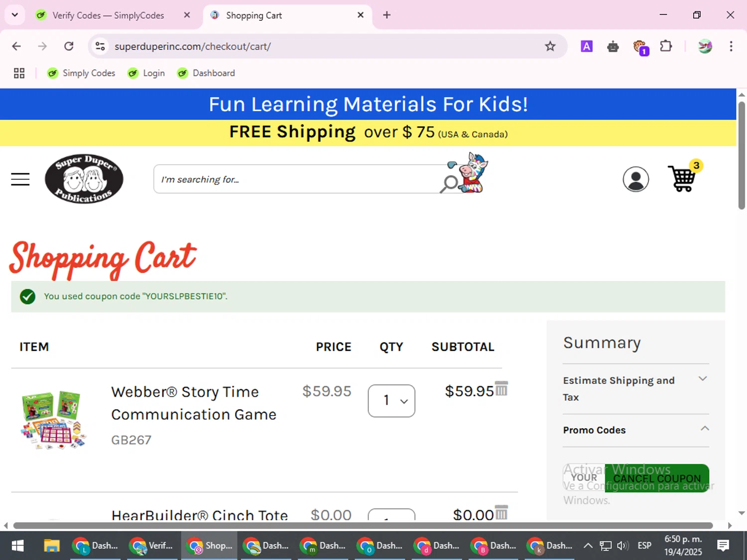Open the Chrome profile avatar
This screenshot has height=560, width=747.
705,46
